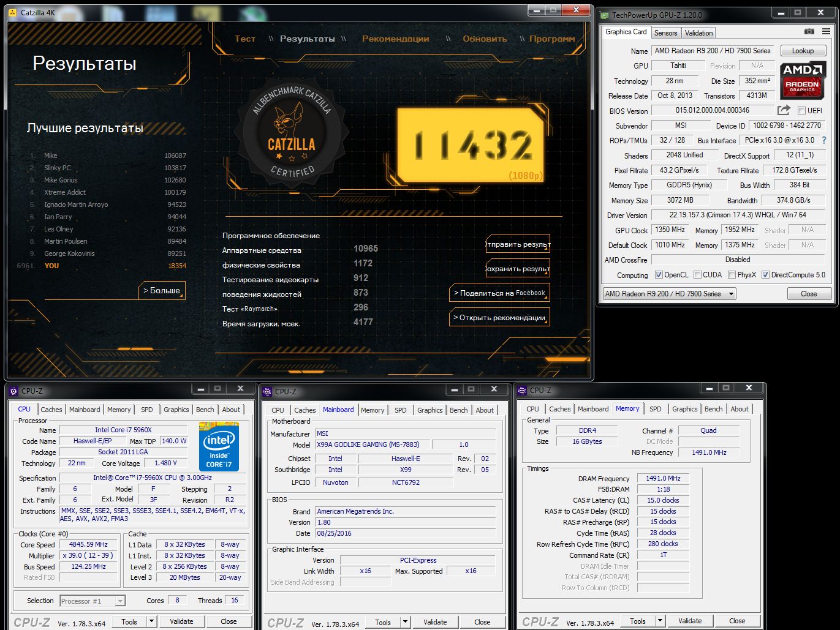Click the GPU Name field in GPU-Z
This screenshot has width=840, height=630.
tap(713, 51)
